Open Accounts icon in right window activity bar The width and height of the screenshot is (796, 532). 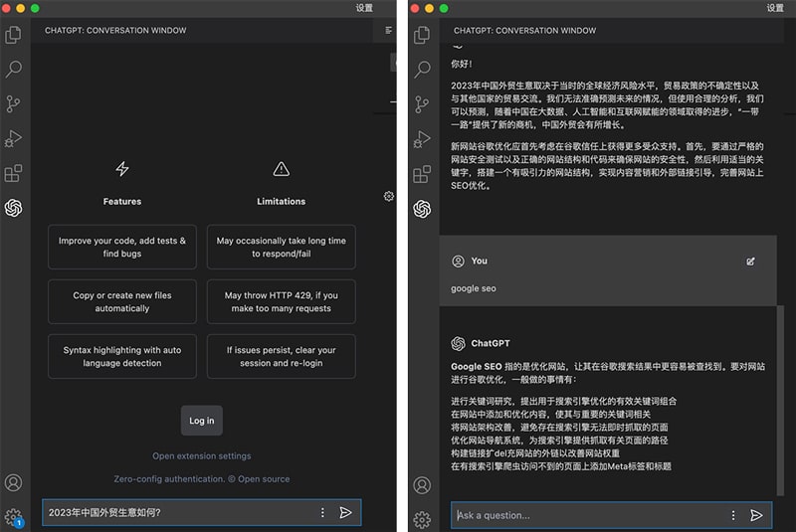tap(422, 485)
